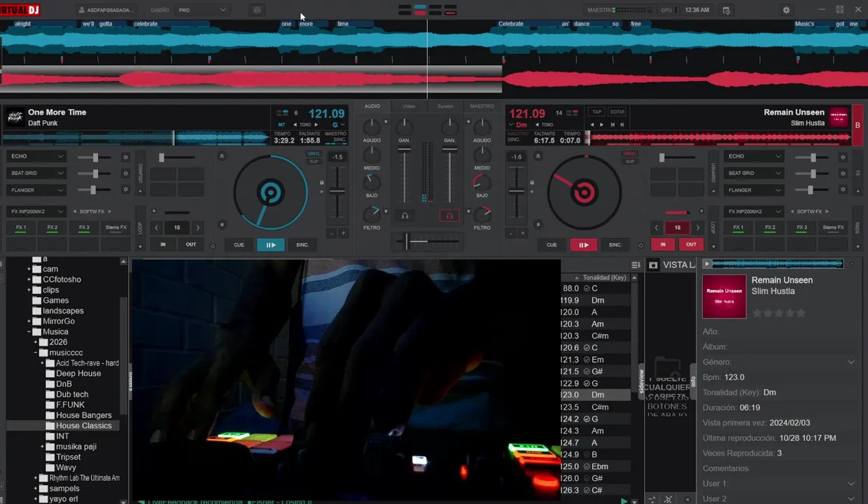868x504 pixels.
Task: Toggle SLIP mode on left deck
Action: click(314, 162)
